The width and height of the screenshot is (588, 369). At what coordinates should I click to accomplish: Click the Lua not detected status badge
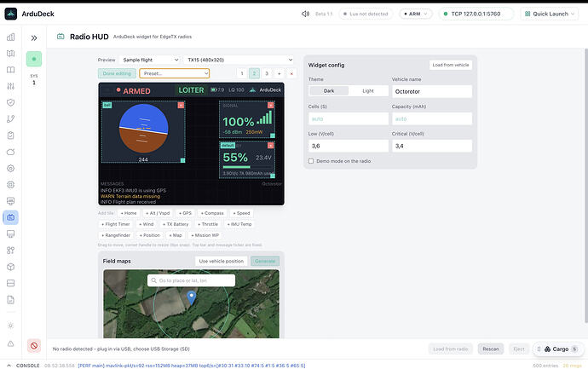[x=366, y=14]
